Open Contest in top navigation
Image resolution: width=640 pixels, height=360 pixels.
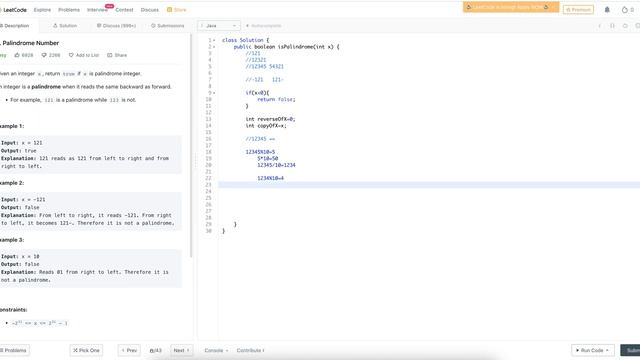coord(124,10)
